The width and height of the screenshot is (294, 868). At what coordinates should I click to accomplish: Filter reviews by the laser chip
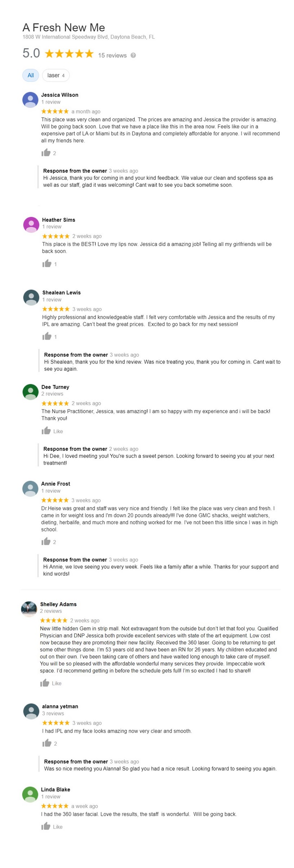tap(55, 75)
